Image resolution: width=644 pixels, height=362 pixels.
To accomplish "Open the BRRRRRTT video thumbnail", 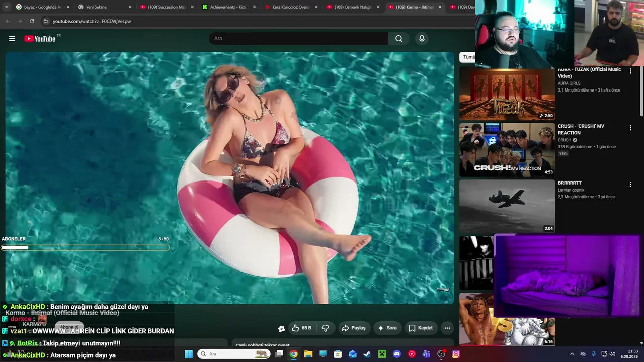I will point(507,206).
